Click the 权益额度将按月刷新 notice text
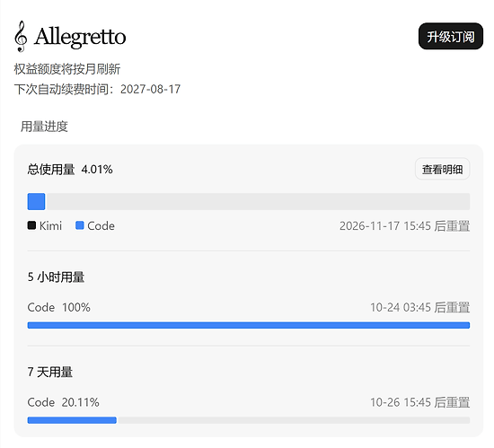This screenshot has height=448, width=494. pyautogui.click(x=67, y=69)
